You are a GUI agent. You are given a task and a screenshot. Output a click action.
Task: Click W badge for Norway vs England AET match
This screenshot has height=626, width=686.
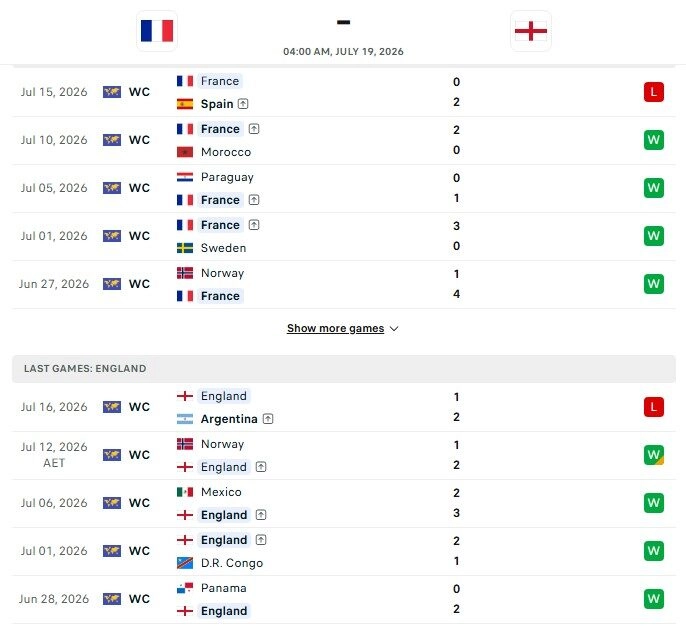(x=654, y=455)
